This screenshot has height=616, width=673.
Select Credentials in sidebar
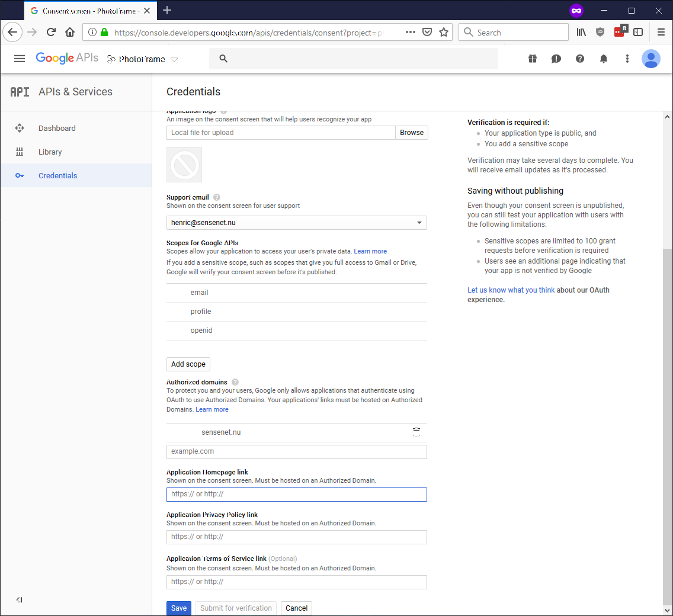76,175
